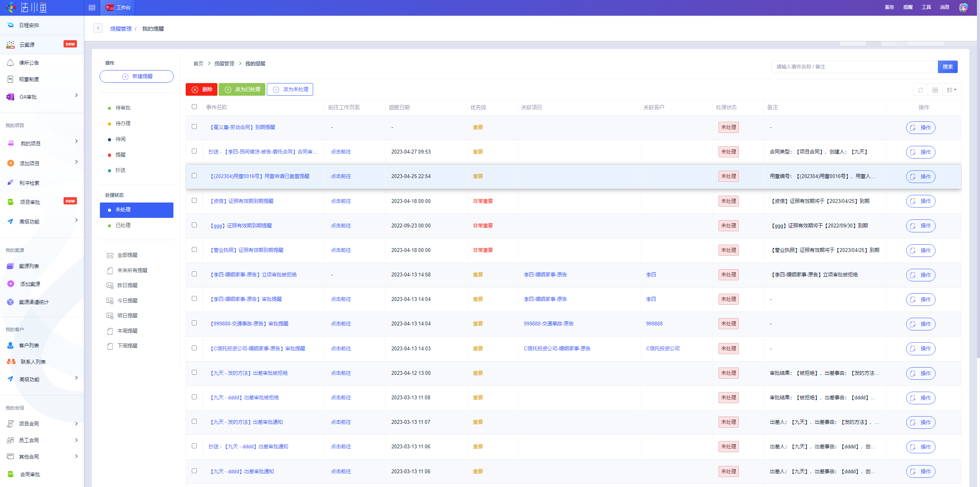Open the column settings list dropdown
980x487 pixels.
point(951,90)
